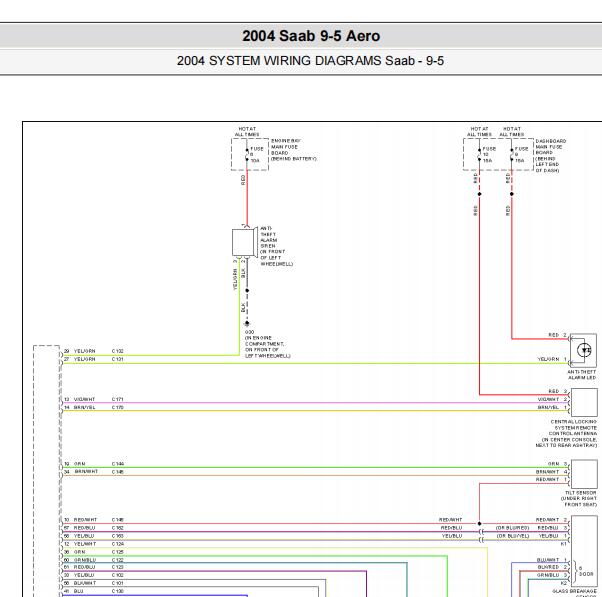Click the tilt sensor component box
Viewport: 602px width, 597px height.
tap(584, 474)
